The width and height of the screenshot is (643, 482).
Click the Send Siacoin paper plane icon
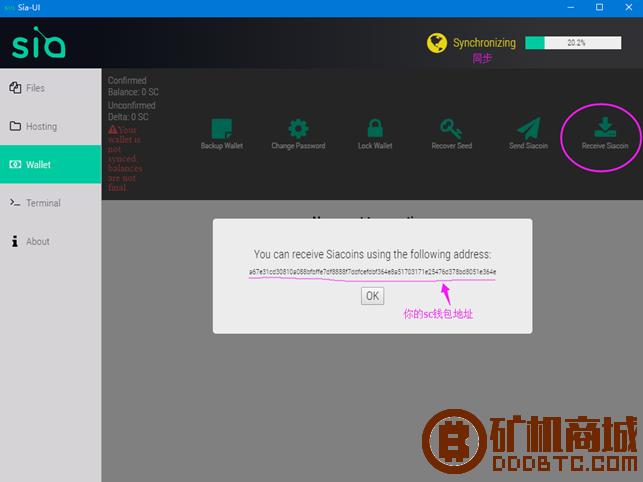click(x=529, y=128)
